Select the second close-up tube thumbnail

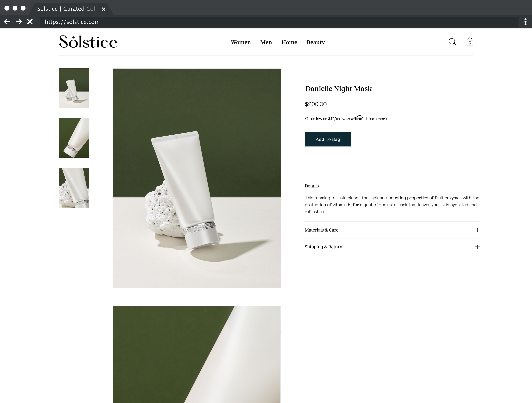[x=74, y=138]
